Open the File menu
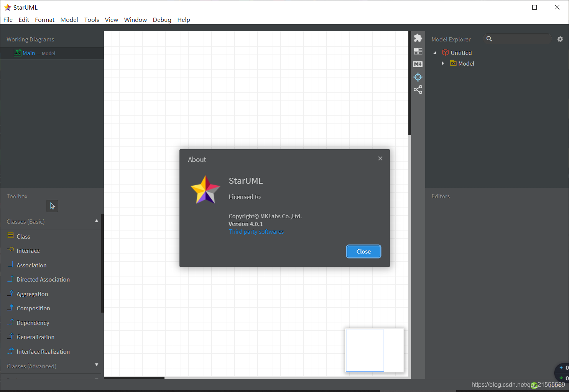Viewport: 569px width, 392px height. (x=8, y=20)
